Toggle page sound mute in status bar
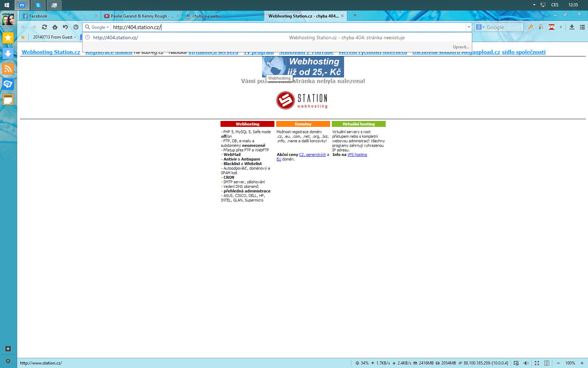 tap(526, 363)
